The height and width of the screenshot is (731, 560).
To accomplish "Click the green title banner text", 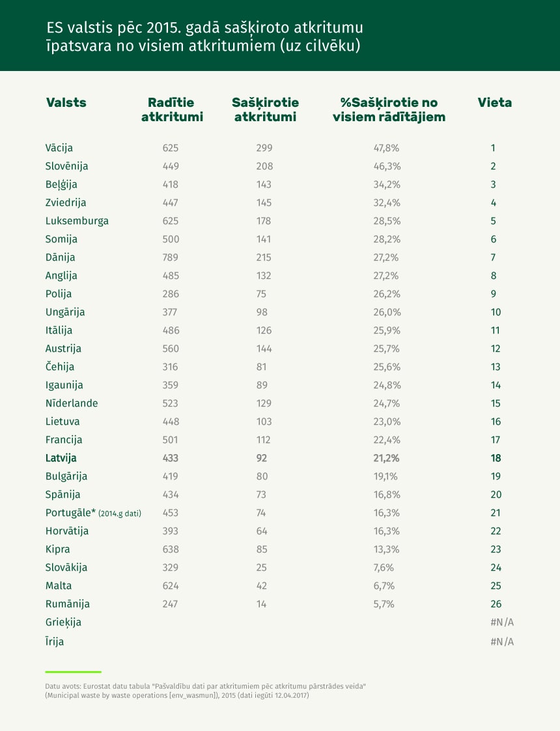I will pos(204,36).
